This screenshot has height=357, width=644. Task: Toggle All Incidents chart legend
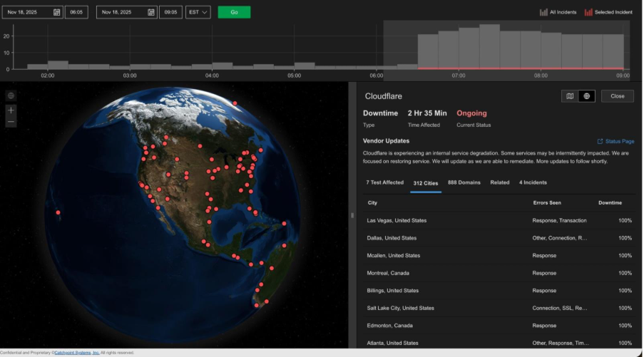click(x=558, y=12)
